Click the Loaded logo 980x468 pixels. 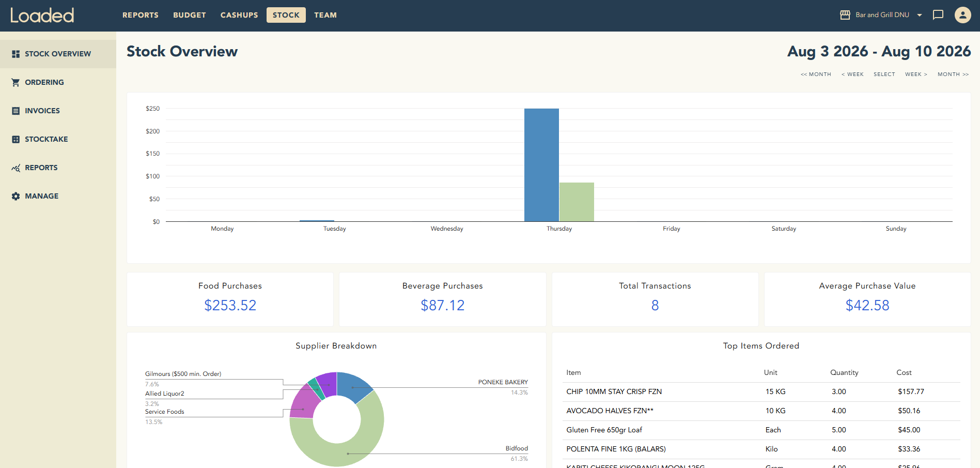click(x=42, y=15)
